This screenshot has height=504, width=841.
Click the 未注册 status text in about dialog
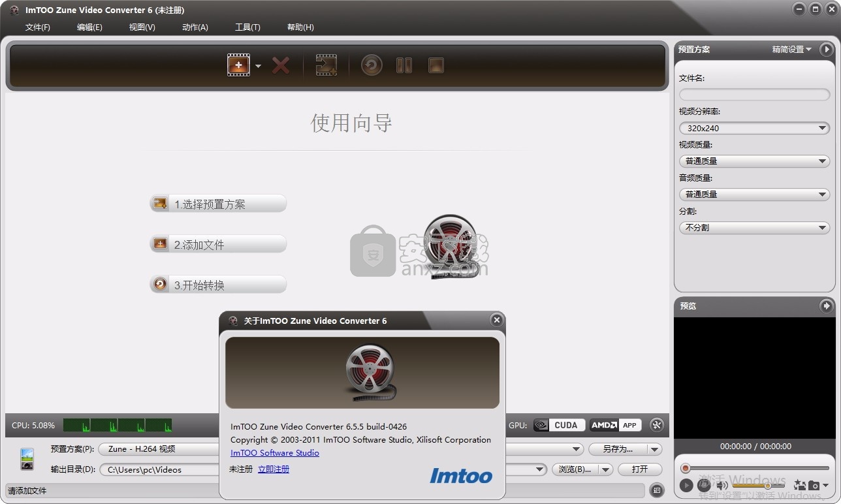[x=241, y=469]
